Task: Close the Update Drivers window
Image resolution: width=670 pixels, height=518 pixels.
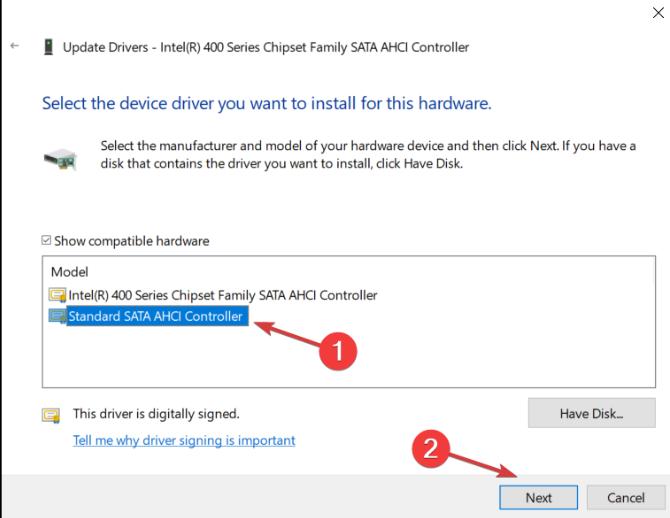Action: [658, 13]
